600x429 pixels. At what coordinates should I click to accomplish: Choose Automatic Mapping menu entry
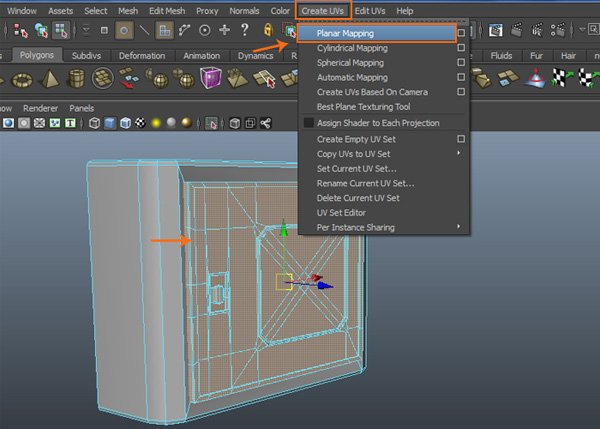point(352,78)
